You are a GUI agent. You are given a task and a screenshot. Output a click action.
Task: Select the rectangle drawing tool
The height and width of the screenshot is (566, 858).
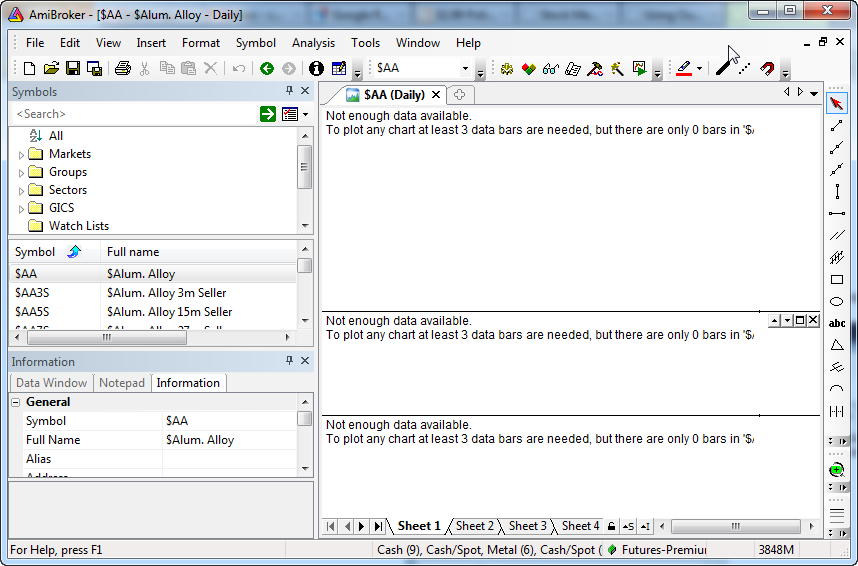(837, 279)
